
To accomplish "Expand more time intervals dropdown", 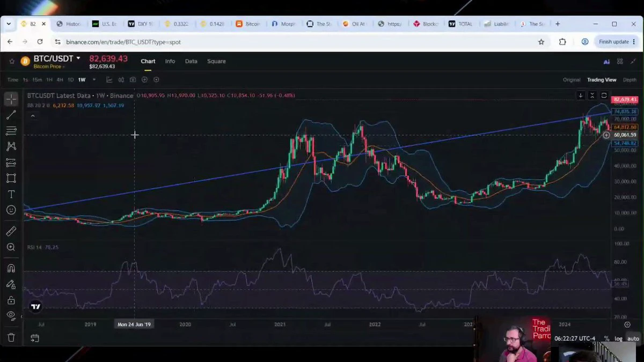I will [94, 80].
